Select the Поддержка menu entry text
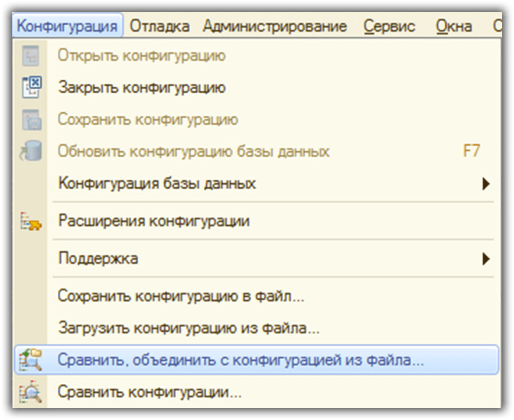Image resolution: width=514 pixels, height=420 pixels. [x=98, y=259]
